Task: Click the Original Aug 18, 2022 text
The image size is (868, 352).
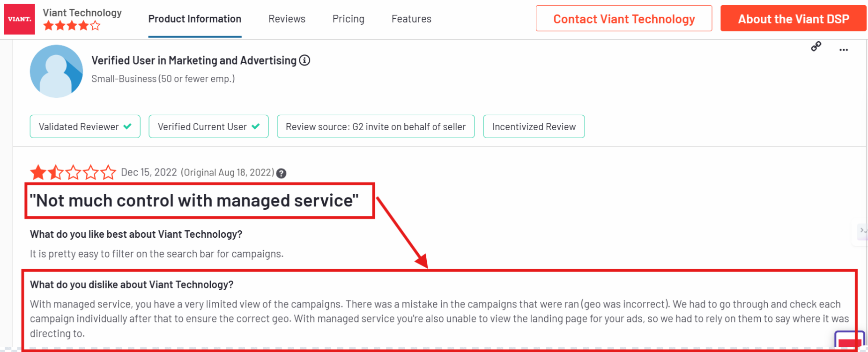Action: 227,172
